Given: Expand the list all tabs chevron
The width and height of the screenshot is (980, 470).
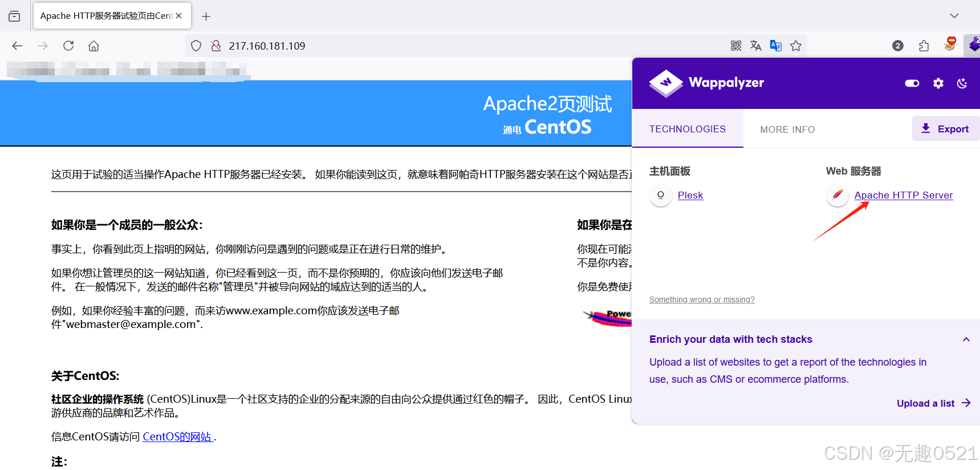Looking at the screenshot, I should point(954,16).
